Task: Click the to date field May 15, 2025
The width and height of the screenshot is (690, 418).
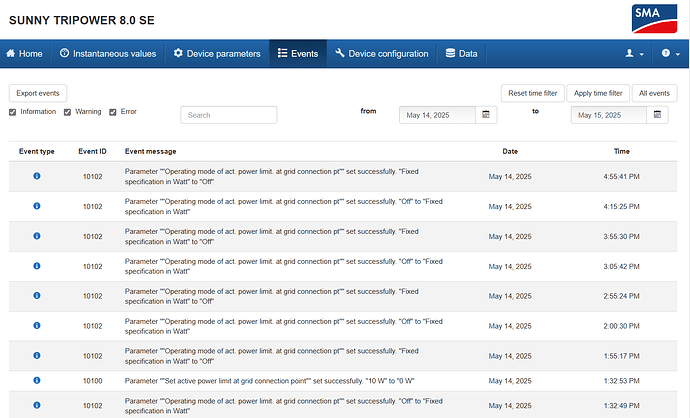Action: (609, 115)
